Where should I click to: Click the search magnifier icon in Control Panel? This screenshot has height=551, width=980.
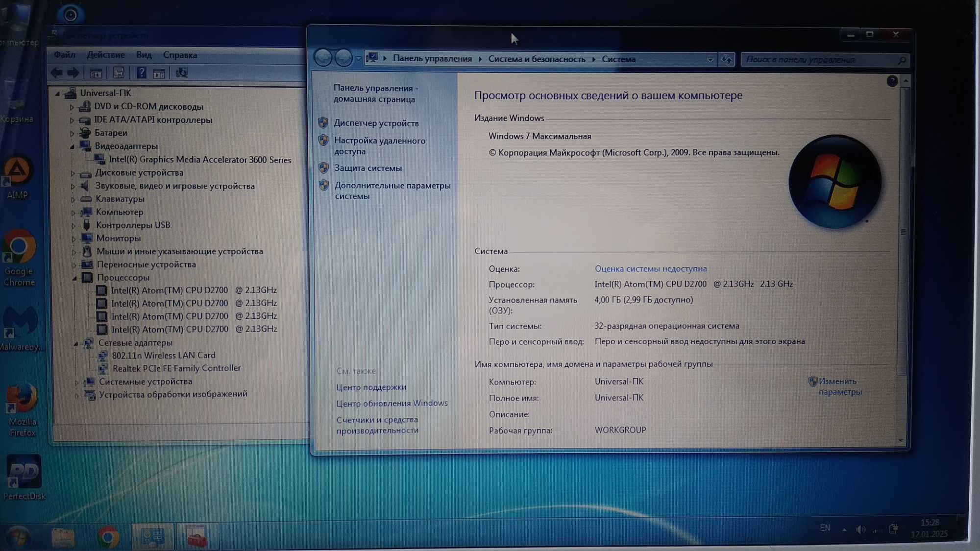pos(902,60)
